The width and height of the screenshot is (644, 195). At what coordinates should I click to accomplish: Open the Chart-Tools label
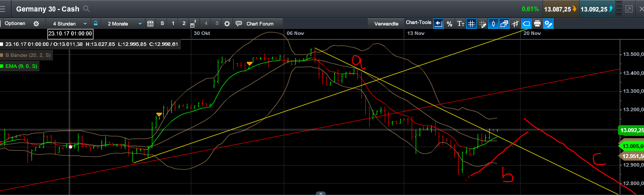click(418, 22)
